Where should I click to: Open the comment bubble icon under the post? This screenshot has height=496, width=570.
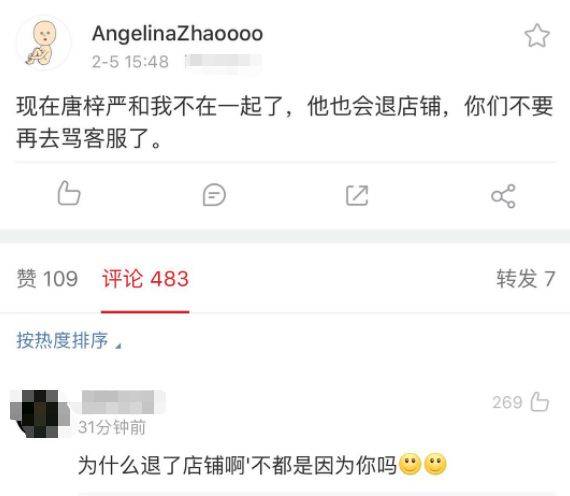pos(214,195)
